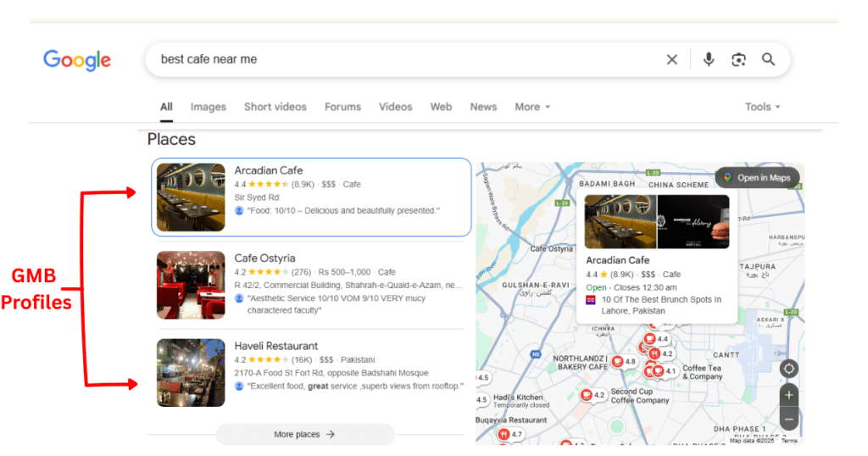868x456 pixels.
Task: Click Haveli address 2170-A Food St Fort Rd
Action: 331,372
